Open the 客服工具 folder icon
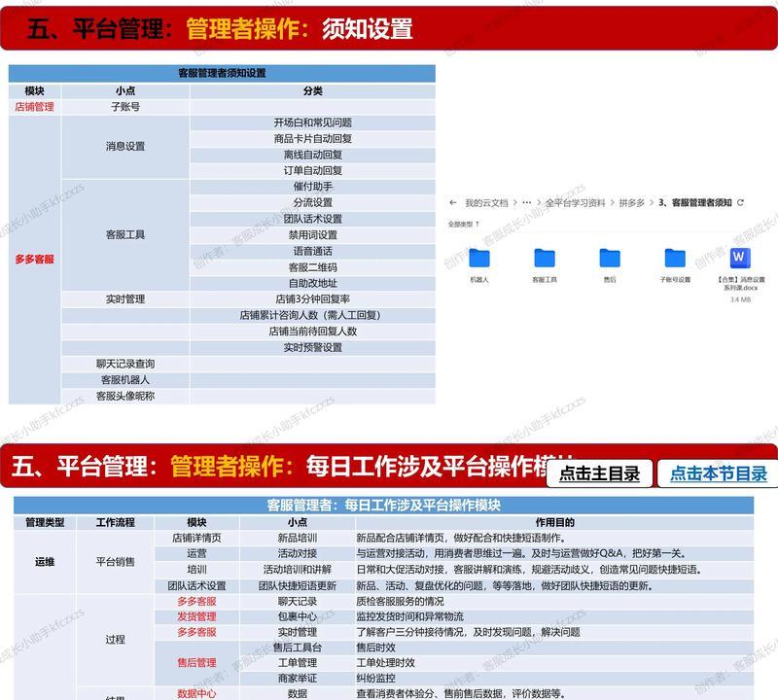Screen dimensions: 778x700 [x=545, y=258]
